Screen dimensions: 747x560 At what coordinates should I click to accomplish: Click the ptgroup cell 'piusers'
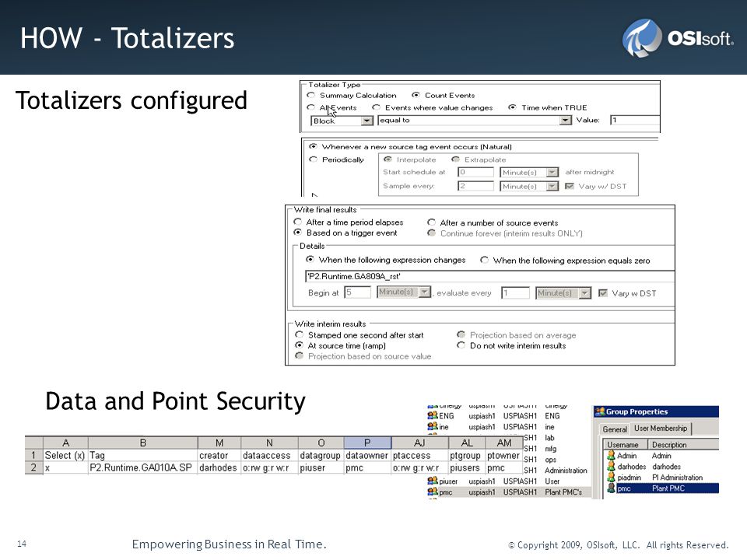tap(465, 467)
